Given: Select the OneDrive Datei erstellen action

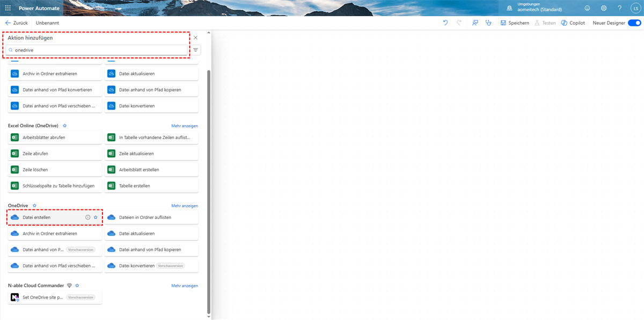Looking at the screenshot, I should pos(55,217).
